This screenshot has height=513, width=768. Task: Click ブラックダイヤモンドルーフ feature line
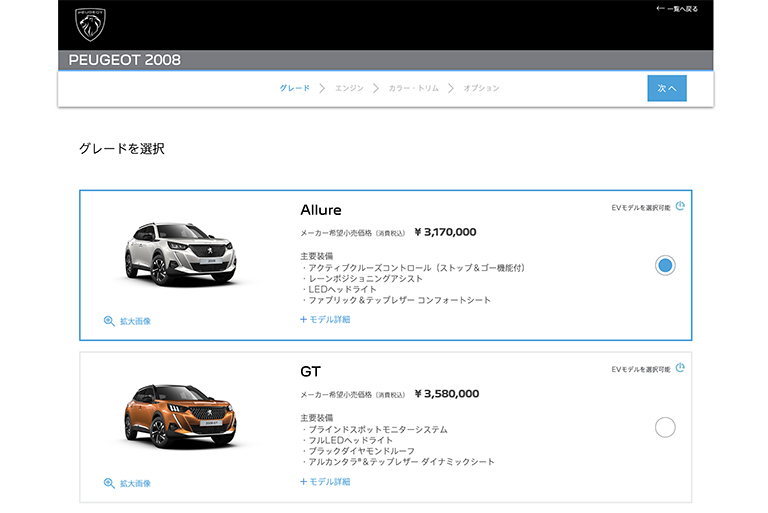tap(359, 451)
